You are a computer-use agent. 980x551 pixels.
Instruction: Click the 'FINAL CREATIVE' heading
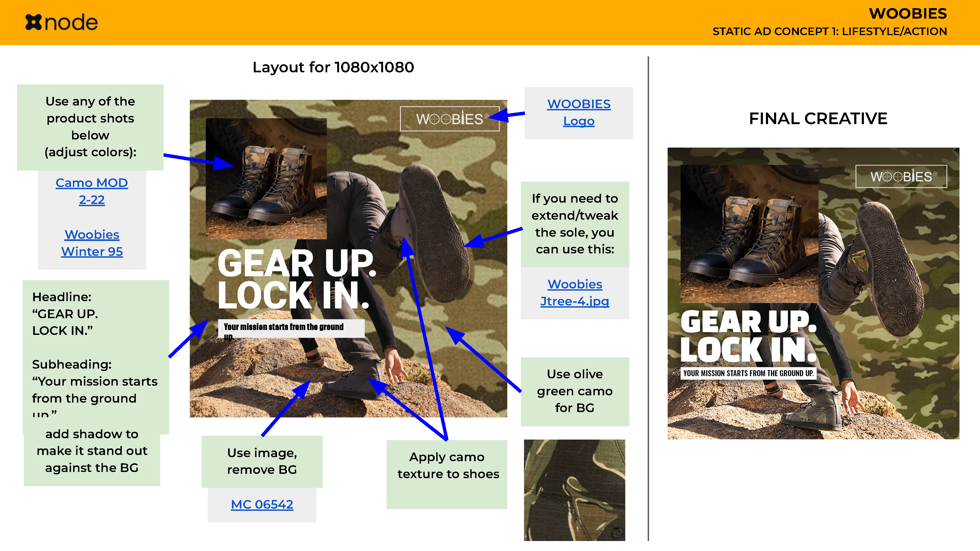pos(818,119)
